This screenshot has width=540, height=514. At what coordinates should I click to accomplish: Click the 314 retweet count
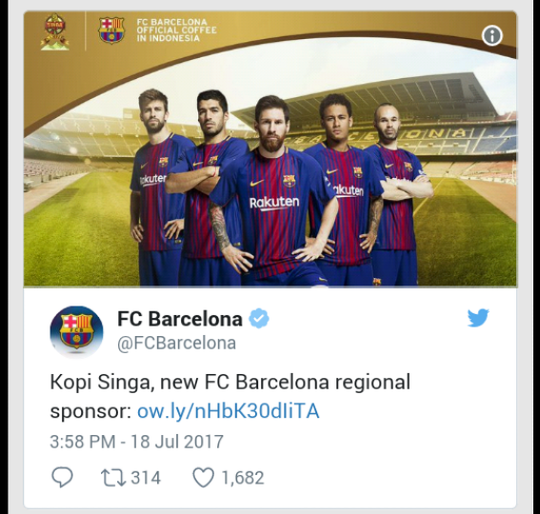click(146, 478)
